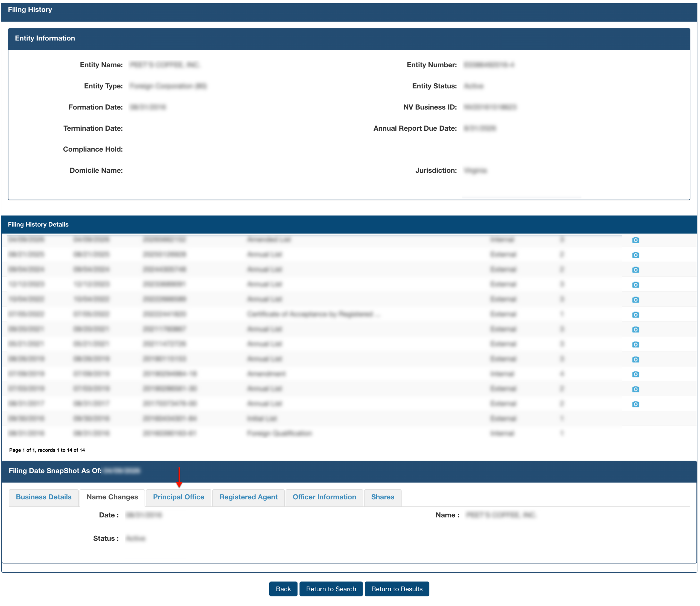Open snapshot icon for the Amended List filing
Image resolution: width=700 pixels, height=606 pixels.
pyautogui.click(x=635, y=240)
